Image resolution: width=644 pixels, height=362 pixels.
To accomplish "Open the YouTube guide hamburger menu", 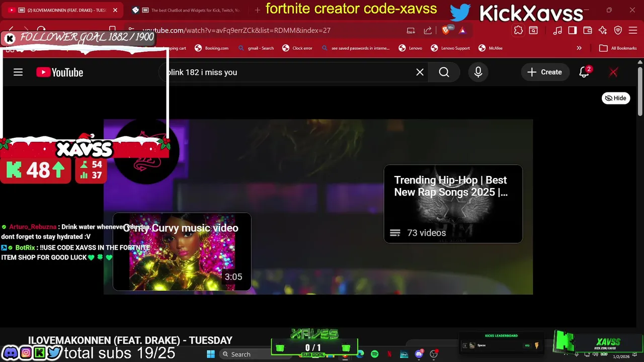I will pos(18,72).
